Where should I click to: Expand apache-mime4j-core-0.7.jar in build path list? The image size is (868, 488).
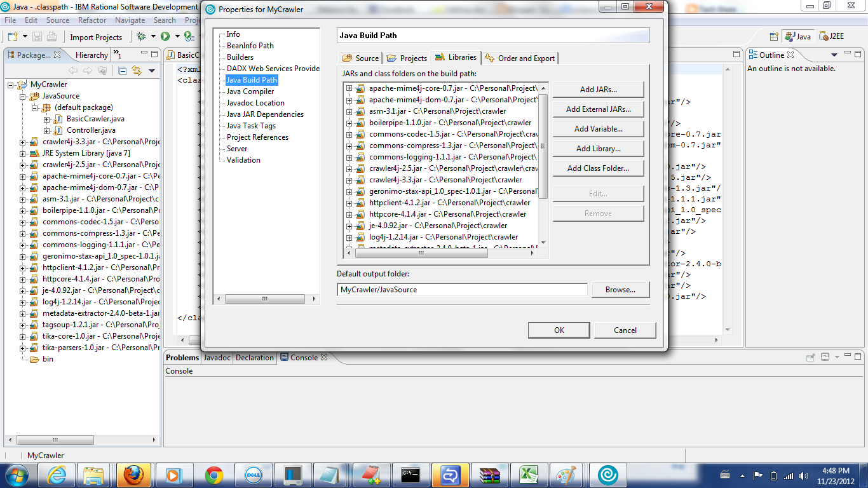point(349,88)
